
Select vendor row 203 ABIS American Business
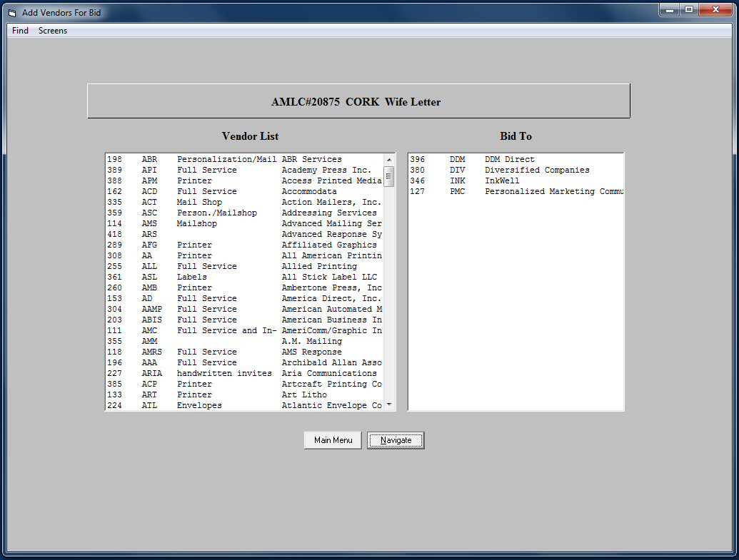pos(245,320)
